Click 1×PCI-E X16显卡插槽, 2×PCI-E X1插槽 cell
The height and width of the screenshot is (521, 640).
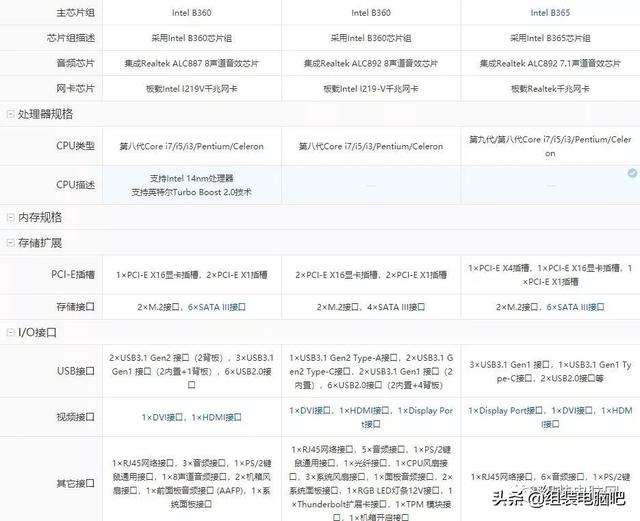(192, 275)
